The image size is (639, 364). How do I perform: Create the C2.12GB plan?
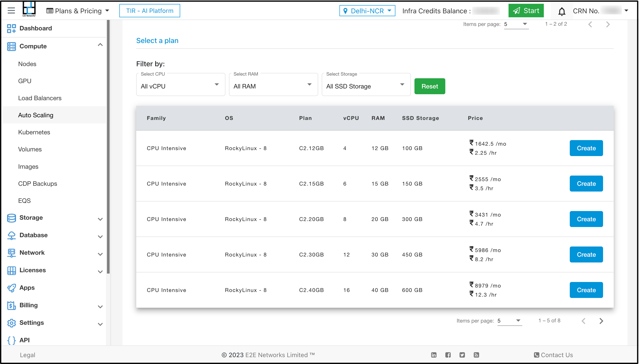(x=586, y=148)
